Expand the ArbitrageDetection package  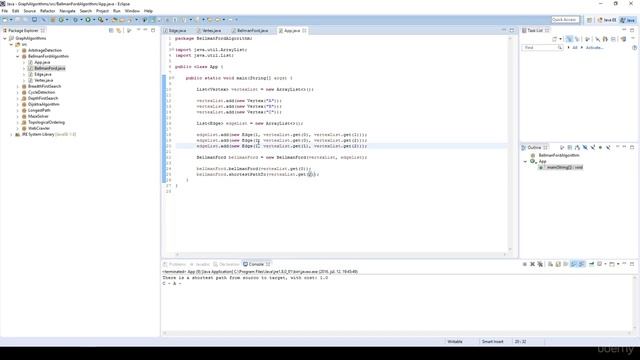pos(18,50)
